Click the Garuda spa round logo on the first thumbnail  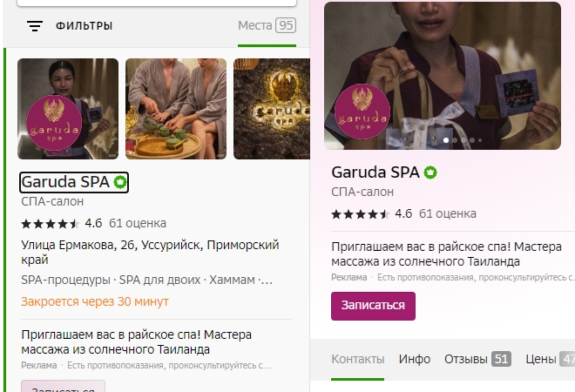coord(54,123)
